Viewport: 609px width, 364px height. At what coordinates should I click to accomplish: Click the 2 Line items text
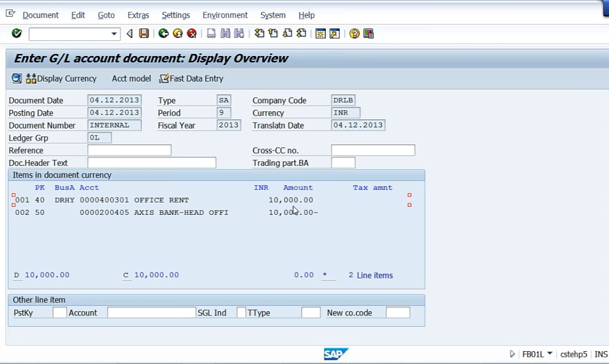370,275
